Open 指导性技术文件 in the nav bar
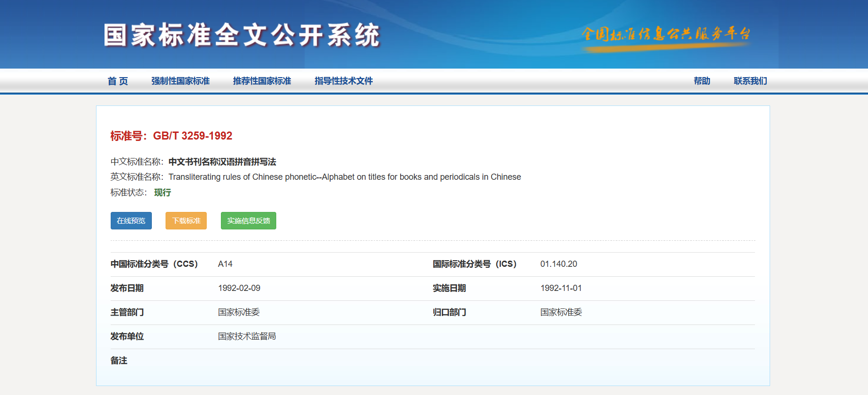868x395 pixels. click(343, 81)
